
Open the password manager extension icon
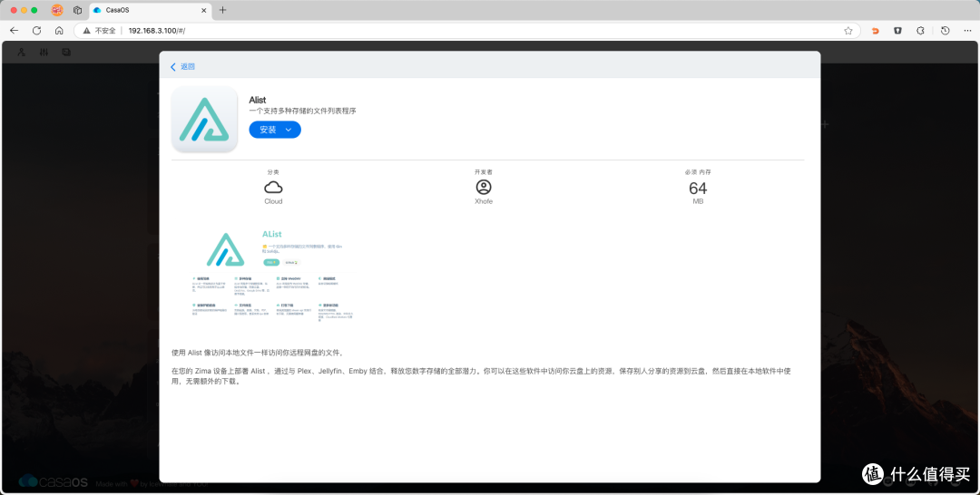897,31
